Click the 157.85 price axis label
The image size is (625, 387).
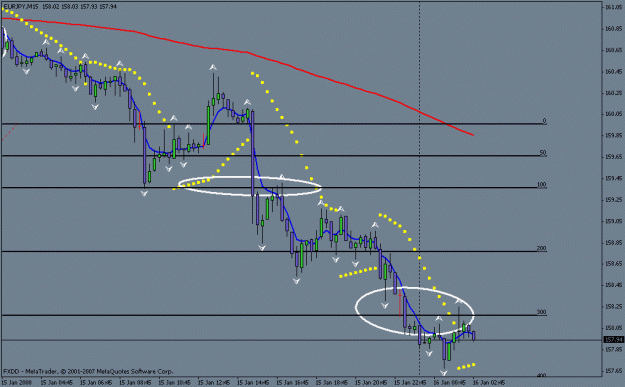[614, 349]
